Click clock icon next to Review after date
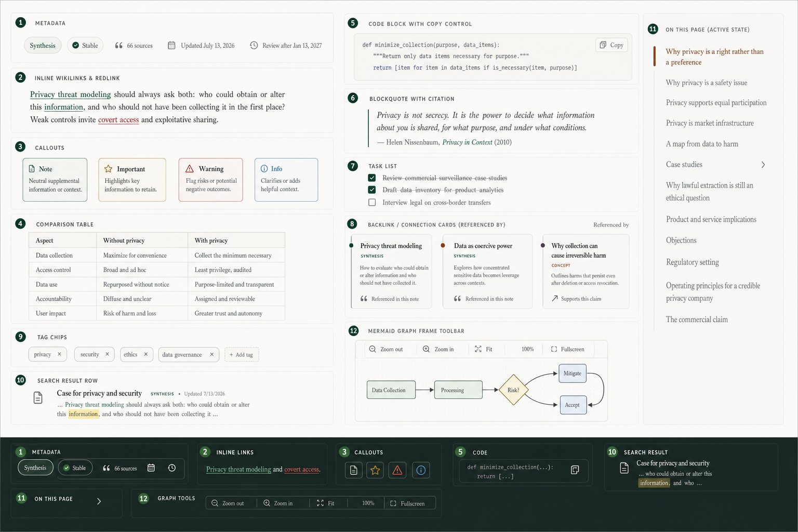This screenshot has height=532, width=798. pos(254,45)
